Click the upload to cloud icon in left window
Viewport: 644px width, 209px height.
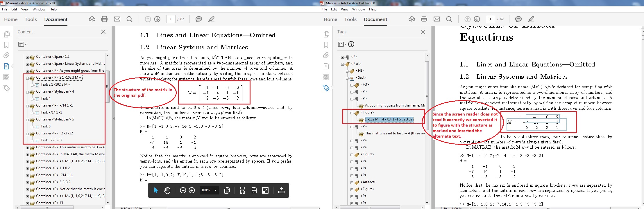(x=92, y=19)
